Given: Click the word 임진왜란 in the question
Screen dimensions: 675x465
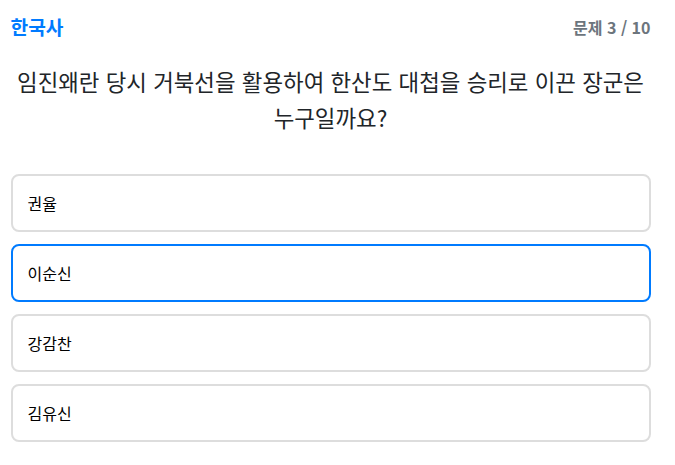Looking at the screenshot, I should click(x=58, y=83).
